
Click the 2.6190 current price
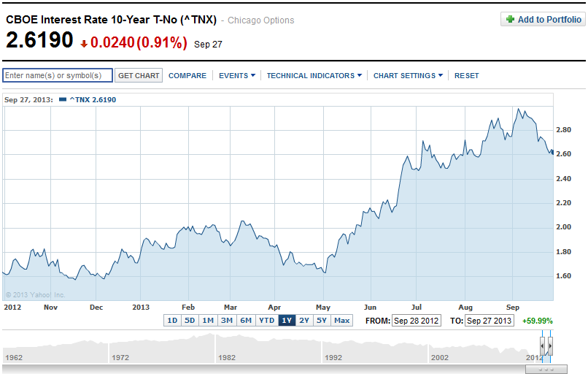tap(39, 39)
